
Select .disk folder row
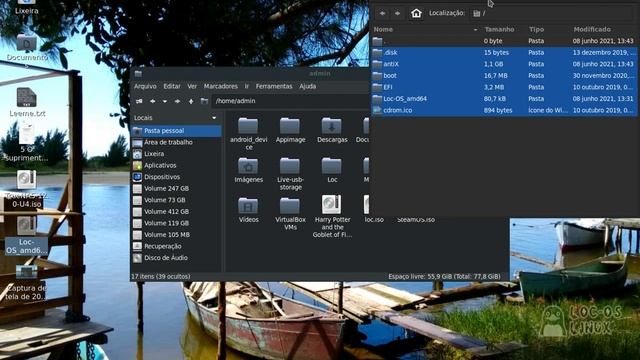[504, 53]
